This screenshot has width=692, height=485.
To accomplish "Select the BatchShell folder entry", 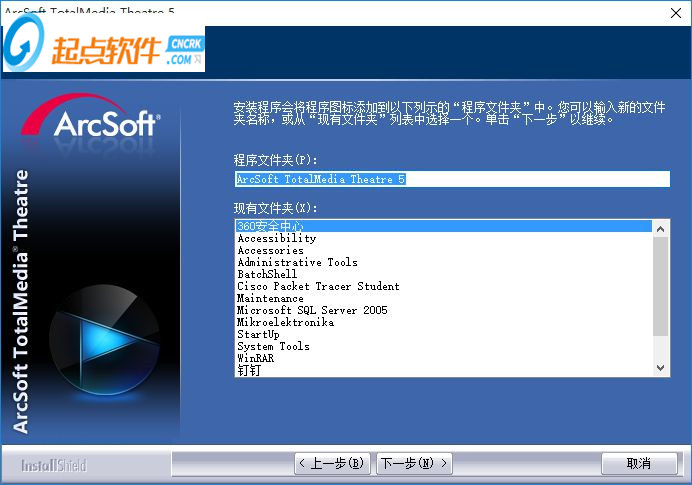I will [443, 274].
